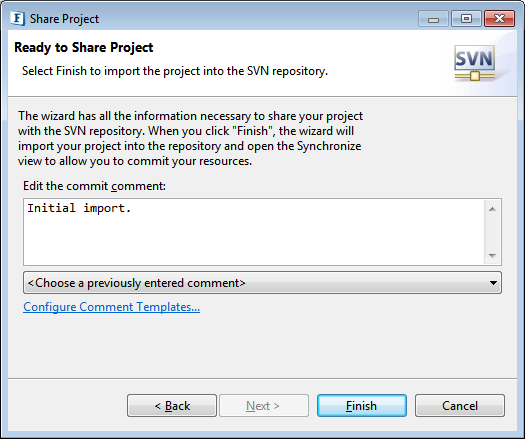Click inside the commit comment text area
The height and width of the screenshot is (439, 525).
pyautogui.click(x=254, y=232)
